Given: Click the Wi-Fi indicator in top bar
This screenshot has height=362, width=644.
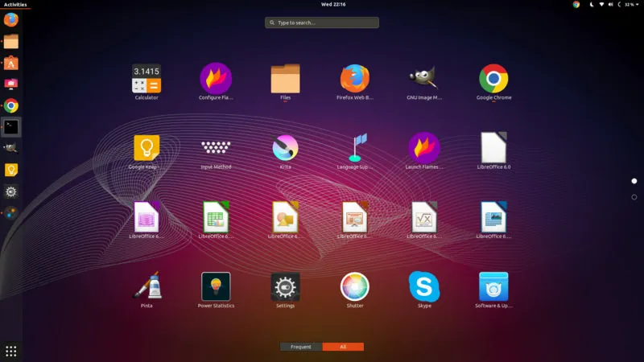Looking at the screenshot, I should [x=601, y=5].
